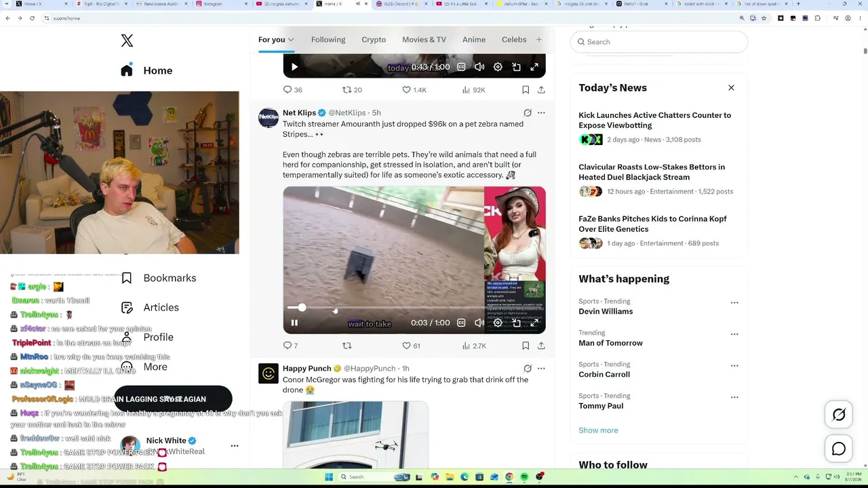View the 2.7K views analytics
Image resolution: width=868 pixels, height=488 pixels.
click(473, 346)
